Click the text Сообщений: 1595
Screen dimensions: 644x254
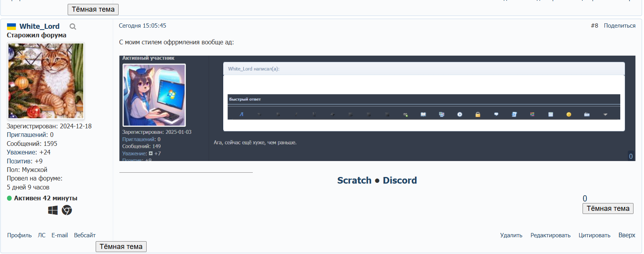point(32,144)
